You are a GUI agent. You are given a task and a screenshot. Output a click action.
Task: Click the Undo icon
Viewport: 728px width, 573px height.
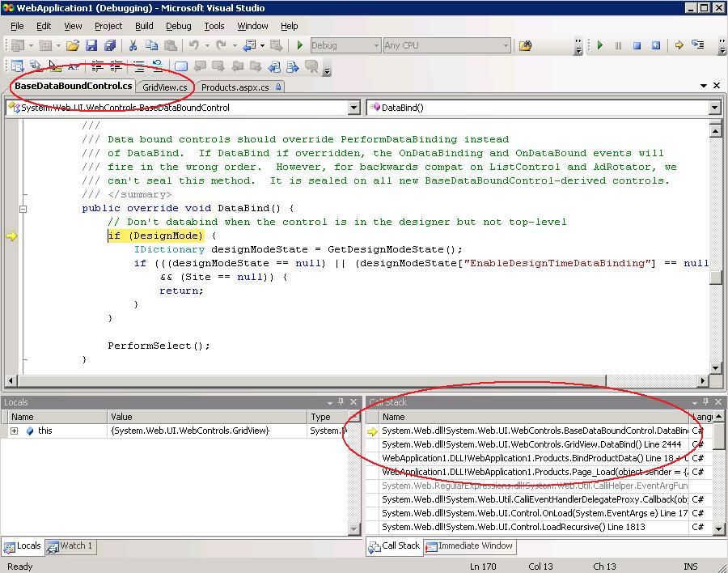click(194, 45)
